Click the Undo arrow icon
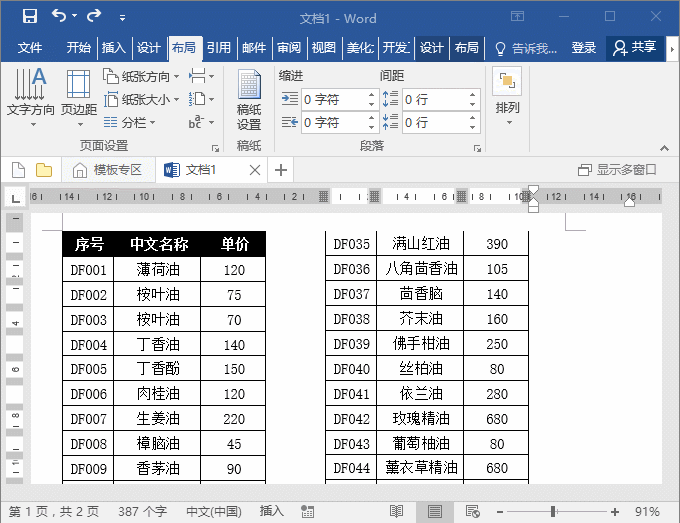The image size is (680, 523). pos(59,16)
